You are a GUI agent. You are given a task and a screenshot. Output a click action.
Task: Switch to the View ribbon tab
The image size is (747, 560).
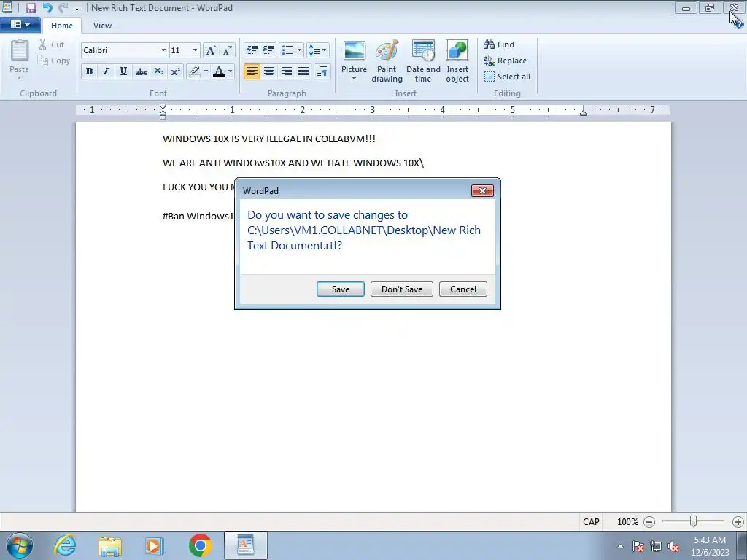tap(102, 26)
